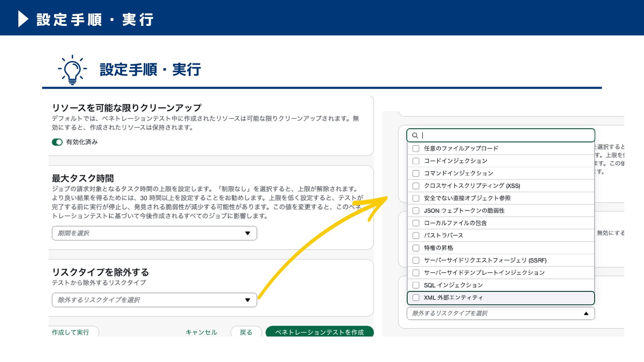The width and height of the screenshot is (644, 362).
Task: Check クロスサイトスクリプティング (XSS) checkbox
Action: coord(416,186)
